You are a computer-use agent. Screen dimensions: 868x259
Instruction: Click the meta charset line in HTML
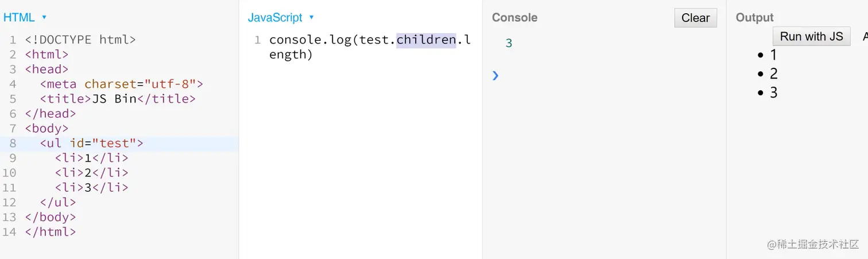click(x=121, y=84)
